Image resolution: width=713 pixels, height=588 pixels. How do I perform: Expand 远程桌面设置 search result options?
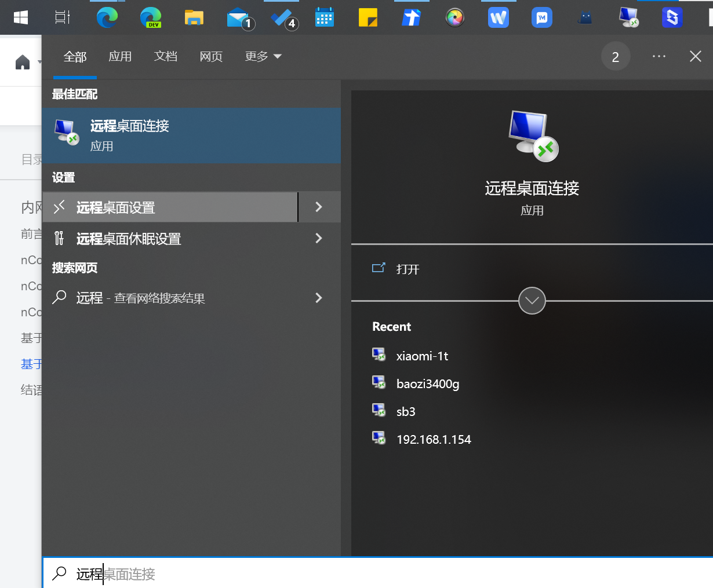click(318, 207)
